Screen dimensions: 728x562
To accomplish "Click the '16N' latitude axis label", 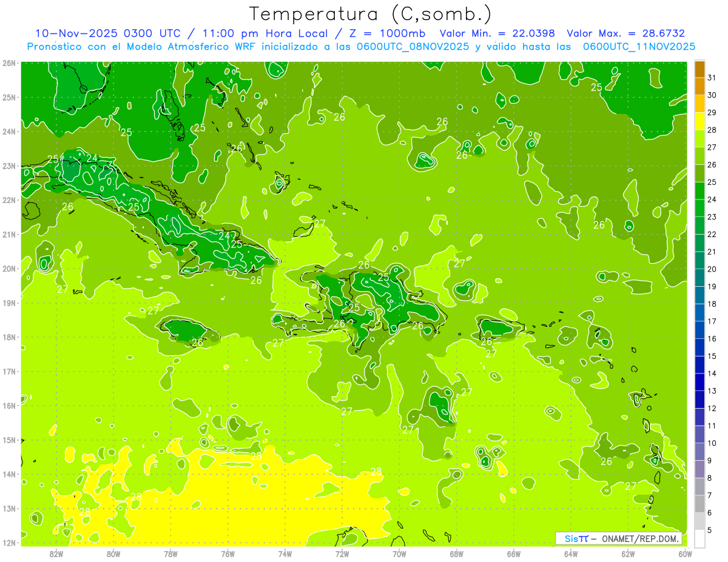I will 9,406.
